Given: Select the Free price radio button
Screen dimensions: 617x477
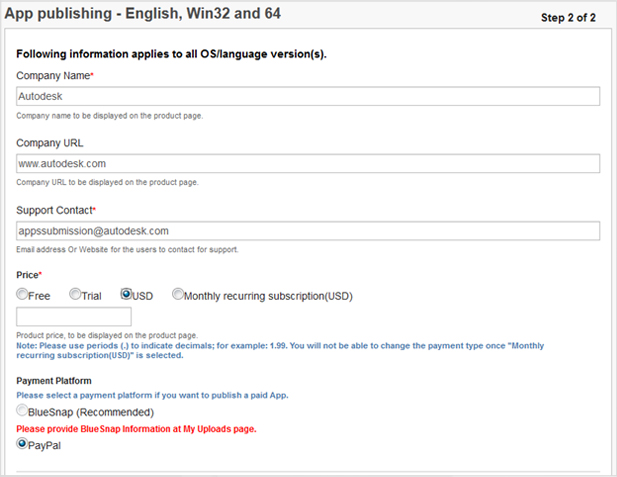Looking at the screenshot, I should click(x=23, y=295).
